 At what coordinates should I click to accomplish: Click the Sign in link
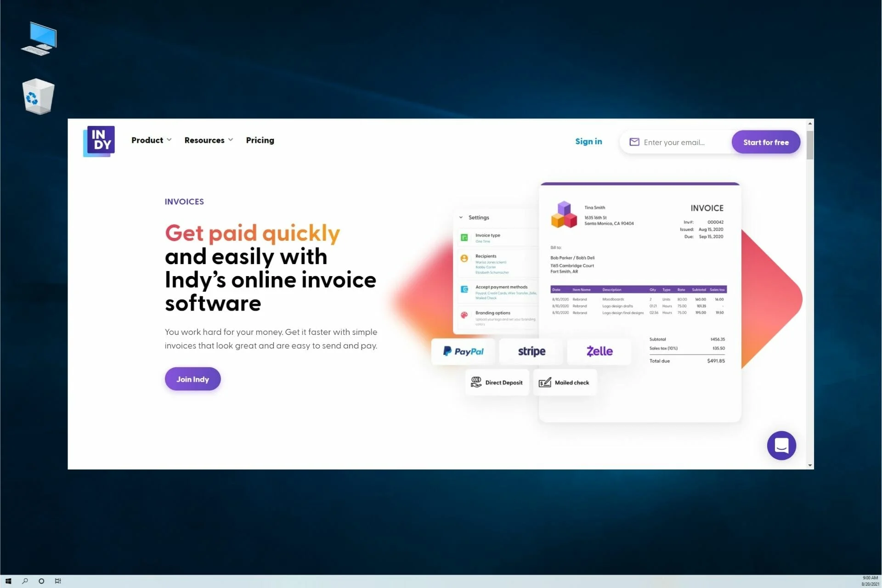coord(588,141)
